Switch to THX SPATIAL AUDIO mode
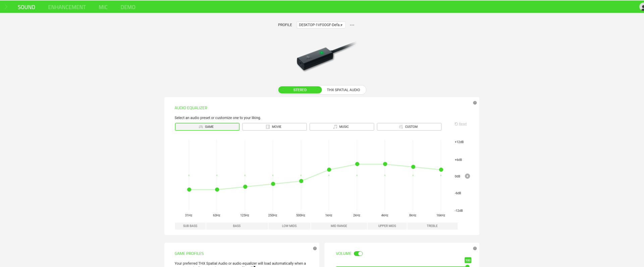Image resolution: width=644 pixels, height=267 pixels. click(x=343, y=90)
